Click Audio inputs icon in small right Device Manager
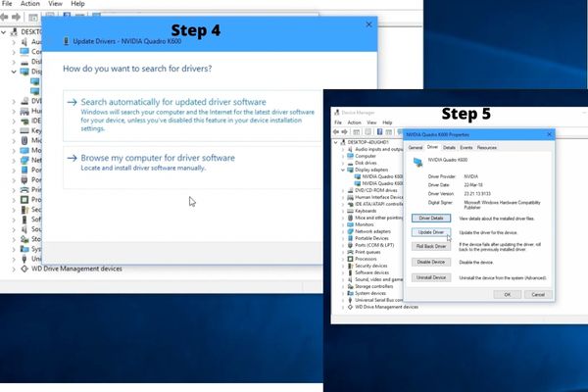Screen dimensions: 588x392 point(350,149)
